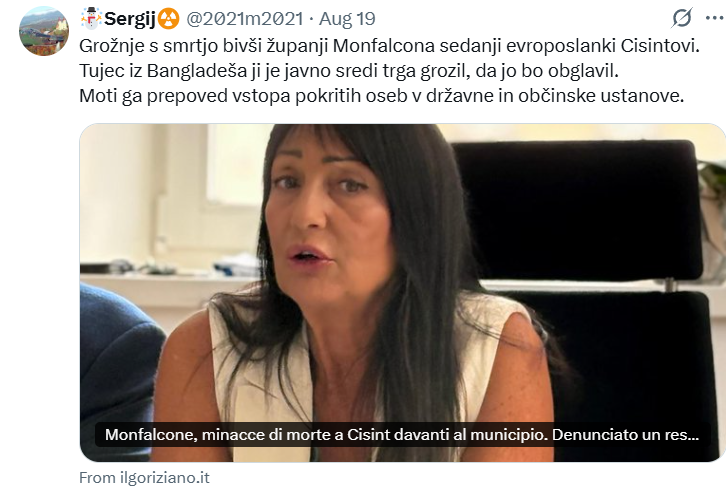Open the Aug 19 timestamp permalink
Image resolution: width=726 pixels, height=496 pixels.
pos(347,19)
